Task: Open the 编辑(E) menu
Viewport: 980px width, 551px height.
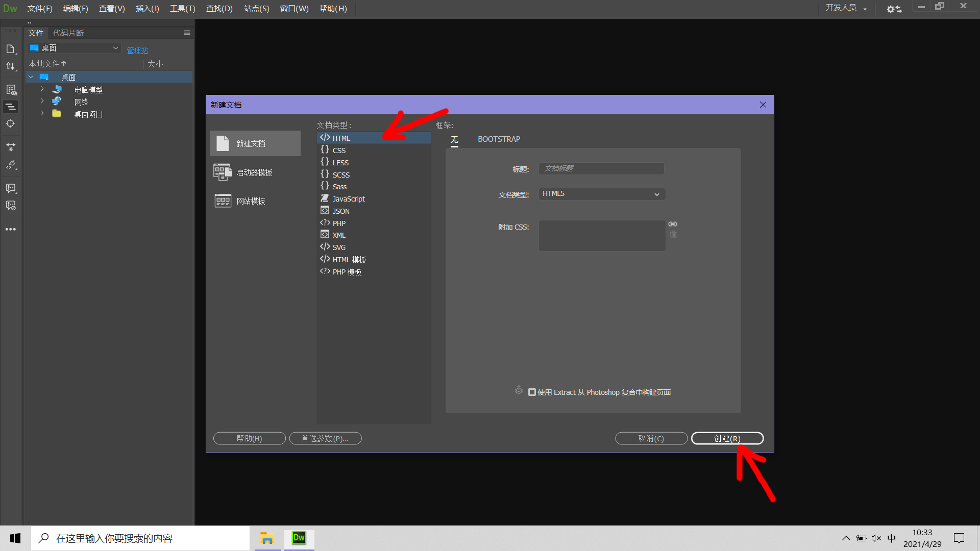Action: coord(76,9)
